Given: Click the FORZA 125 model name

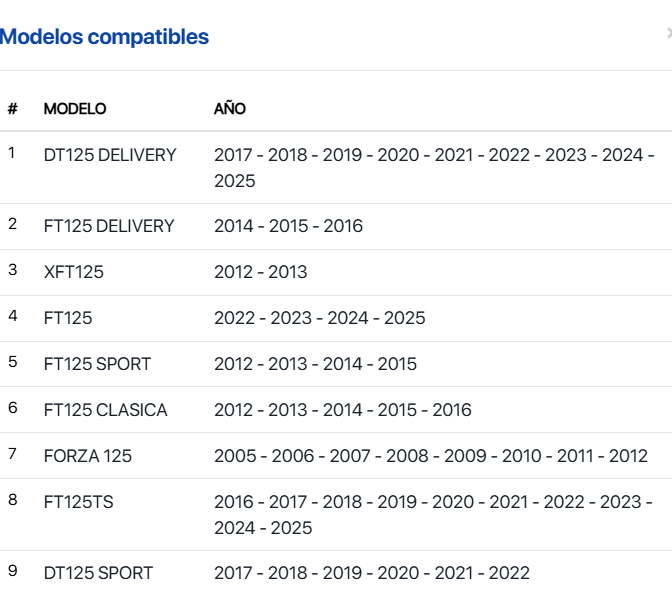Looking at the screenshot, I should 88,456.
